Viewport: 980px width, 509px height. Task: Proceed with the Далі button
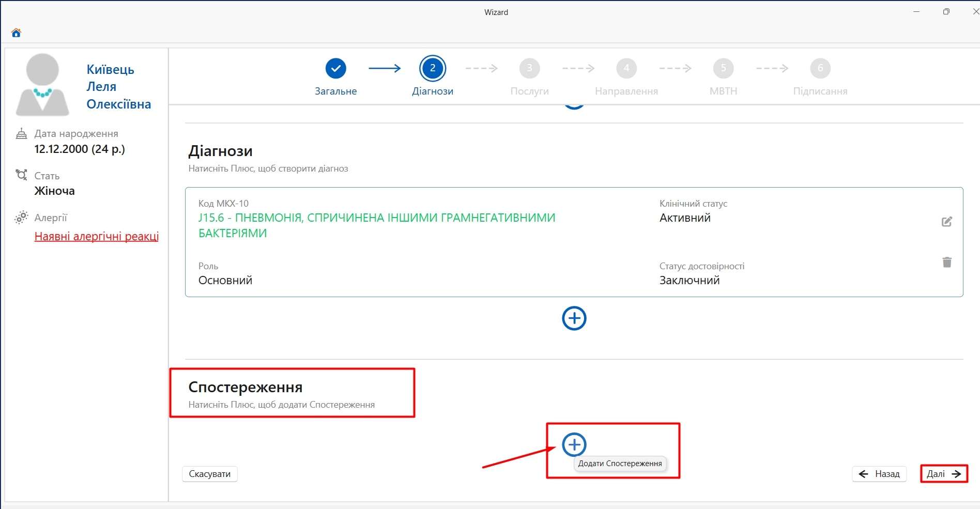(x=944, y=474)
